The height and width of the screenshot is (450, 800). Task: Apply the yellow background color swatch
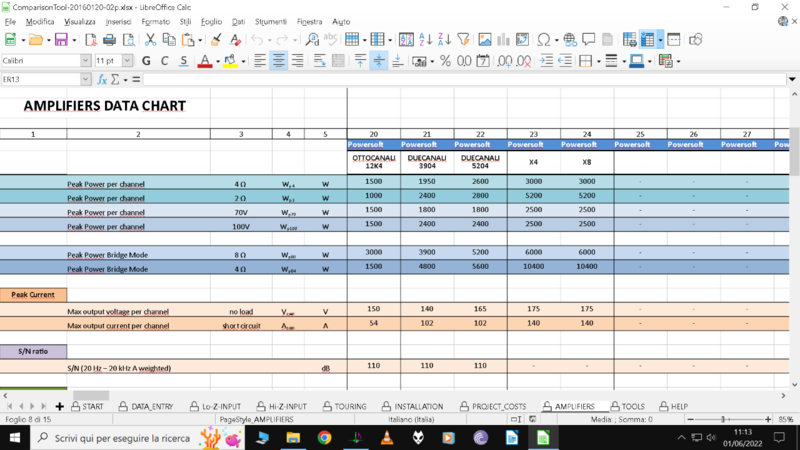pyautogui.click(x=231, y=61)
